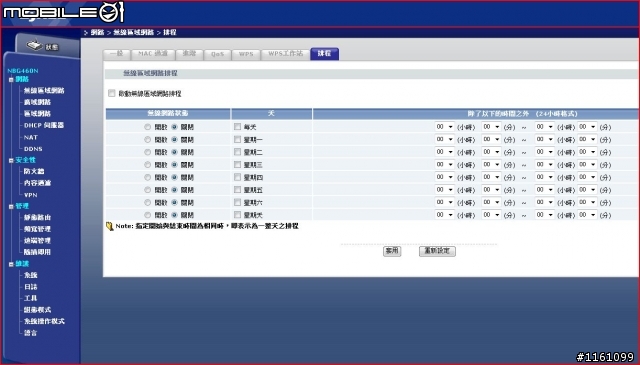Enable the 星期六 checkbox
The width and height of the screenshot is (640, 365).
click(238, 203)
